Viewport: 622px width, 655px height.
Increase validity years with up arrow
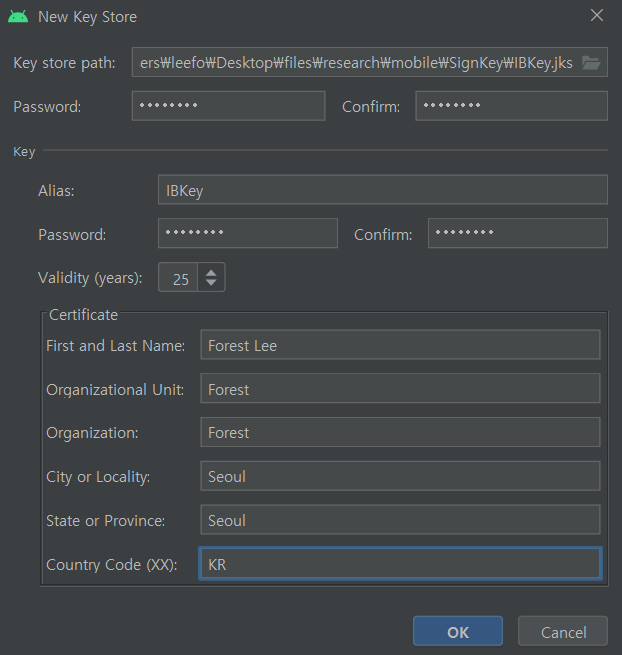pyautogui.click(x=211, y=273)
